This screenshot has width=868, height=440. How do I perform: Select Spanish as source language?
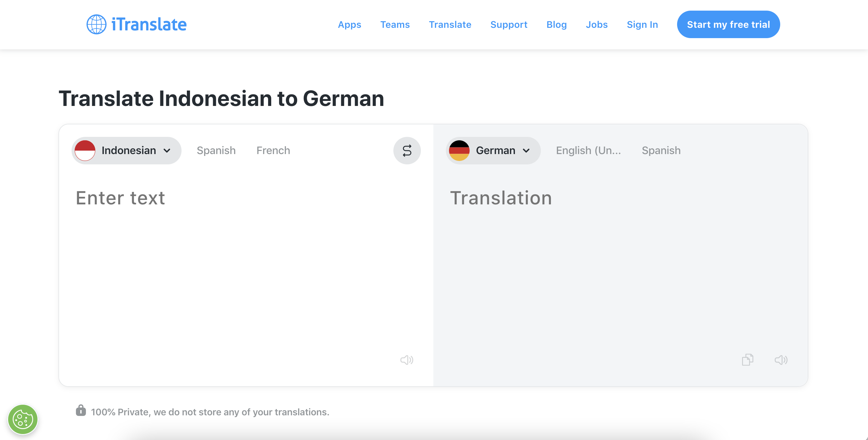216,151
